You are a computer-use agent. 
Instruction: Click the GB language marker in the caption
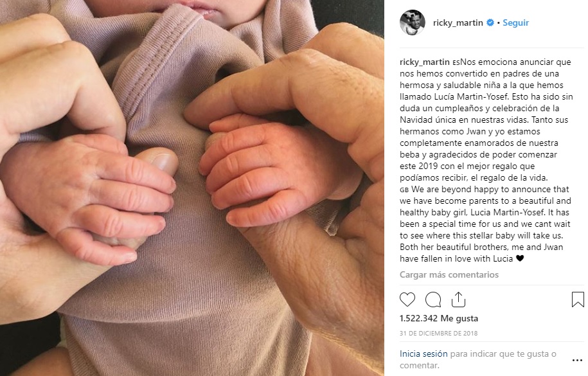coord(404,190)
